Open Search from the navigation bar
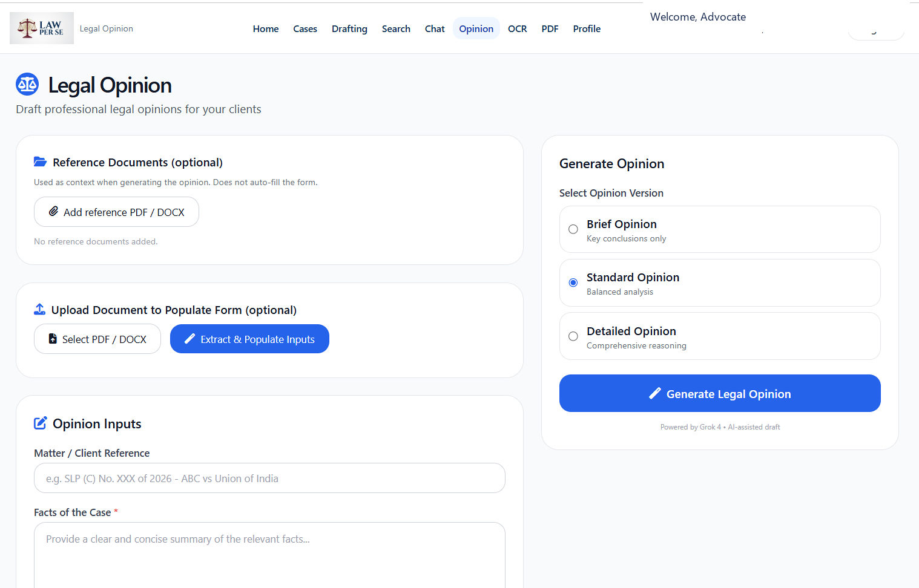The width and height of the screenshot is (919, 588). coord(396,28)
